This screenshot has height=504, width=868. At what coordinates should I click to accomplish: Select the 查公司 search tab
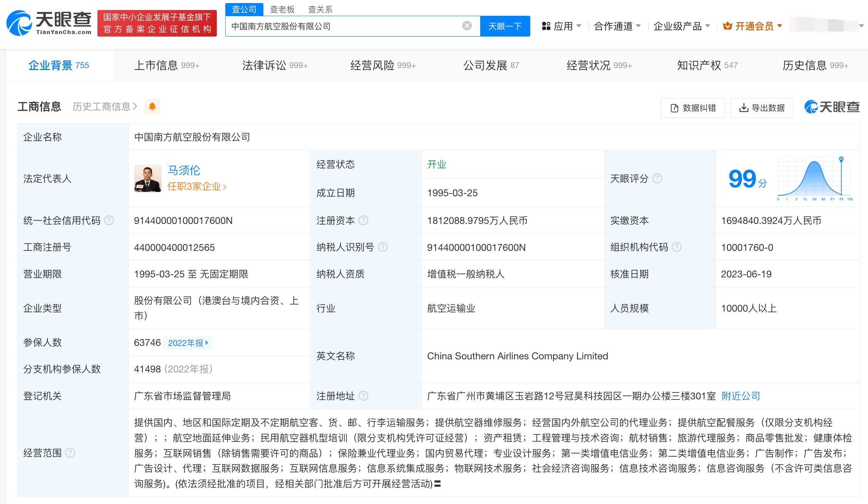click(x=244, y=9)
